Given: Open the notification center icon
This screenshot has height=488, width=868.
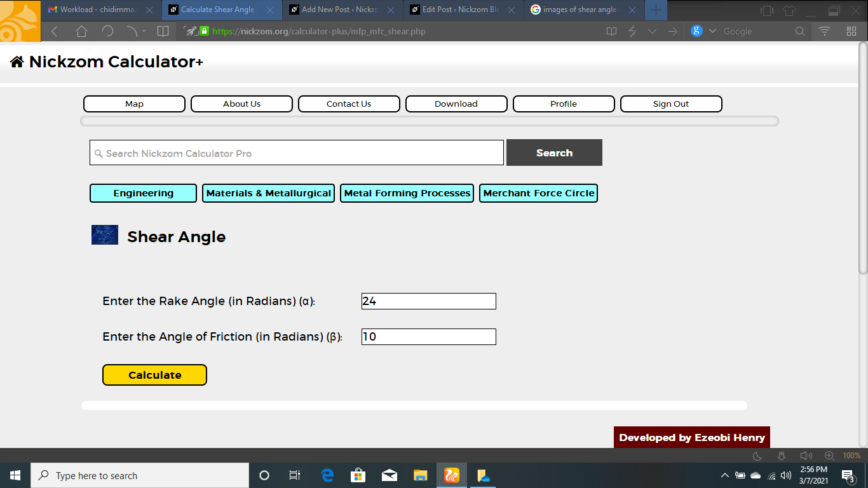Looking at the screenshot, I should (848, 475).
